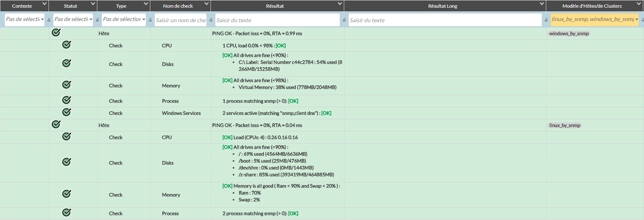
Task: Click status icon for the /z-share Disks check
Action: (67, 162)
